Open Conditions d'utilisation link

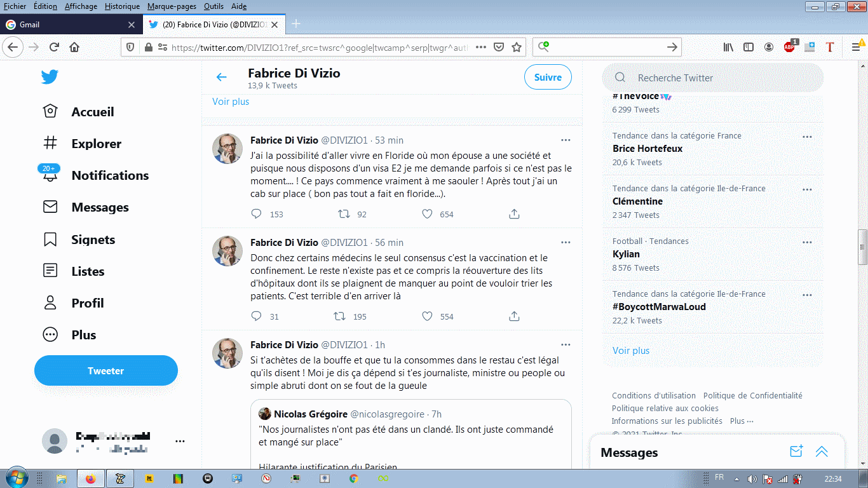(654, 395)
